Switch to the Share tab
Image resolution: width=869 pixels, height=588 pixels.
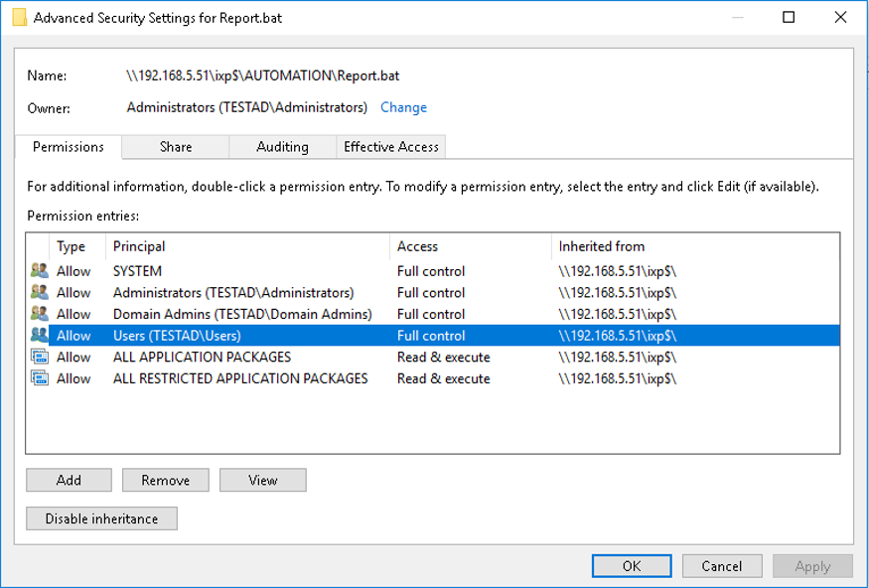click(x=175, y=146)
